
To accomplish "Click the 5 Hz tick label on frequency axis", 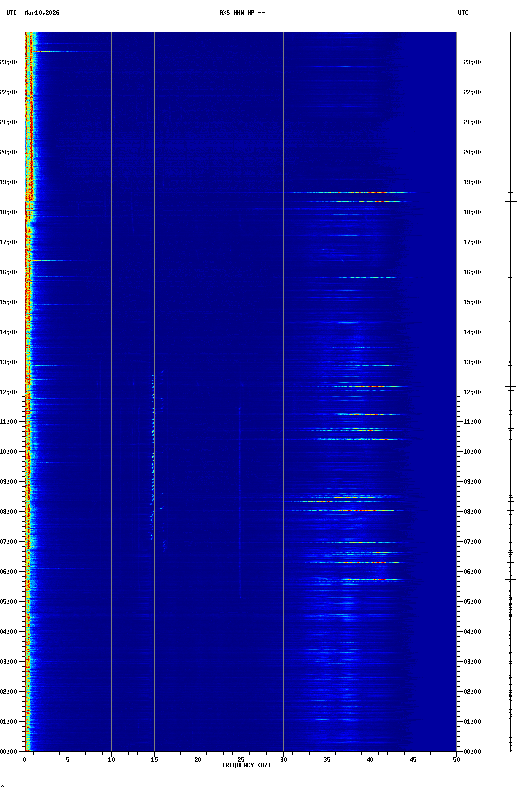I will (x=68, y=760).
